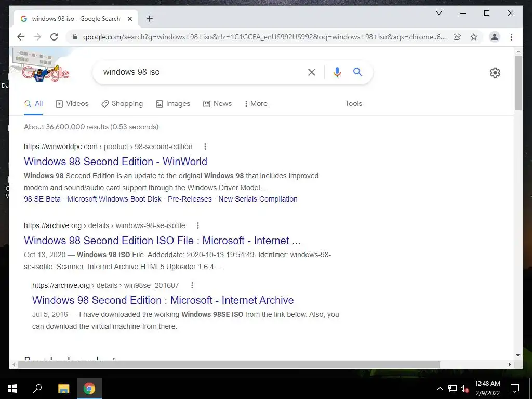Image resolution: width=532 pixels, height=399 pixels.
Task: Open File Explorer from the taskbar
Action: click(x=63, y=389)
